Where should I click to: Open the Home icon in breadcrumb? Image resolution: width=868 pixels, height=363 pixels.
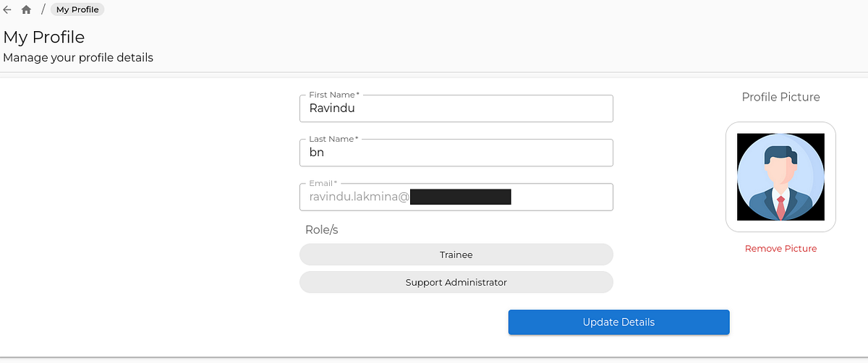27,9
